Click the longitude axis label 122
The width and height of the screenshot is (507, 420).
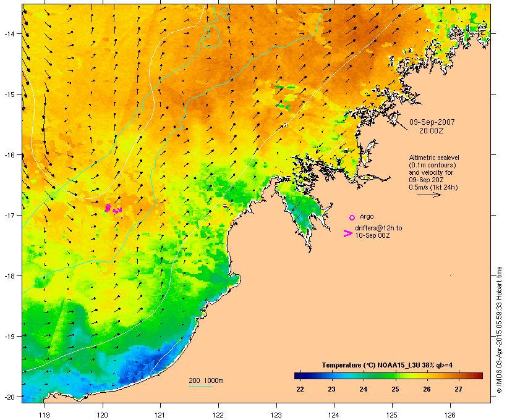tap(218, 415)
